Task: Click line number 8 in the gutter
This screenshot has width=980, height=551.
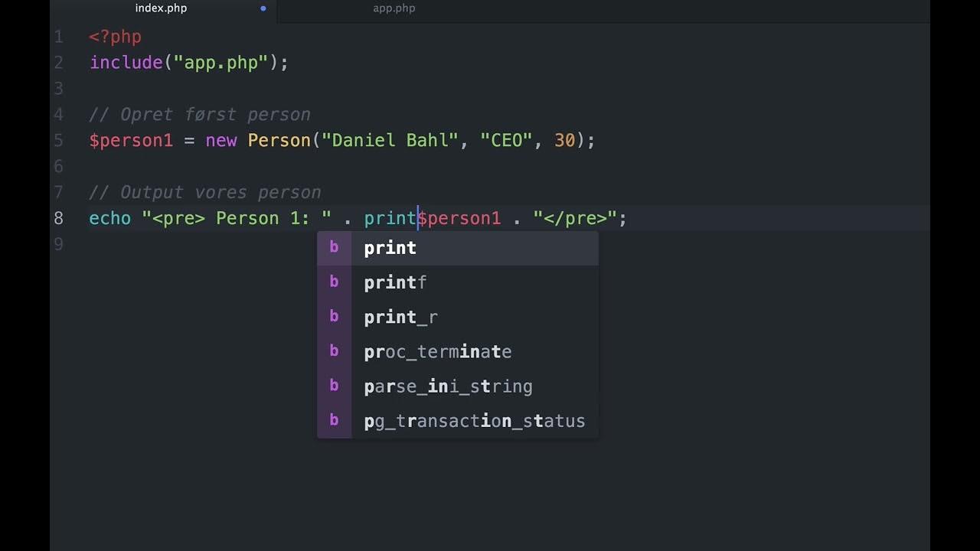Action: coord(59,218)
